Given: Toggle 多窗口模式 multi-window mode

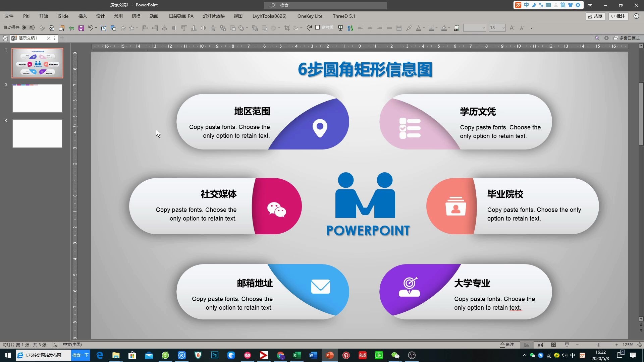Looking at the screenshot, I should [x=627, y=38].
